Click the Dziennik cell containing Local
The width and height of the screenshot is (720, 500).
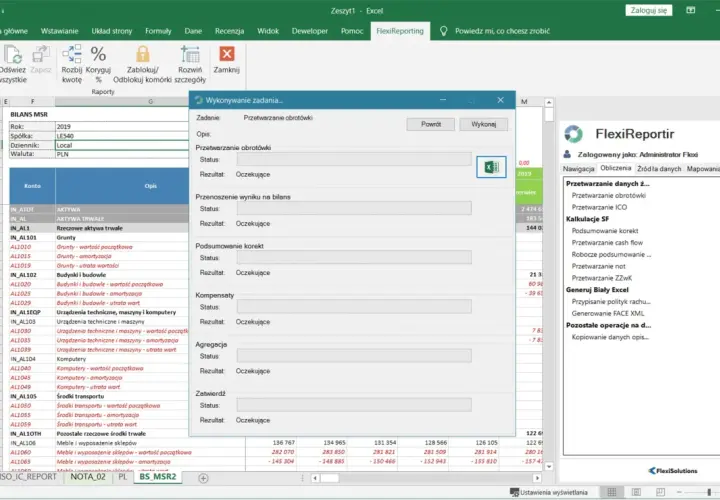pos(122,145)
